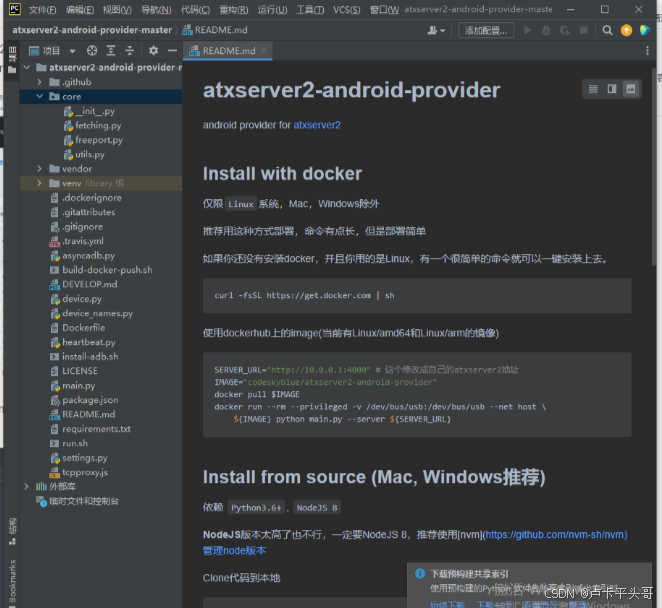Select .travis.yml file
This screenshot has height=608, width=662.
pos(76,241)
